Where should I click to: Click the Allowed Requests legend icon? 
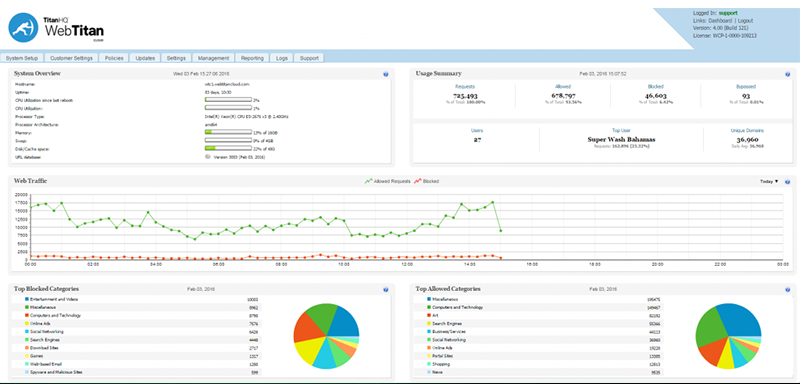368,181
